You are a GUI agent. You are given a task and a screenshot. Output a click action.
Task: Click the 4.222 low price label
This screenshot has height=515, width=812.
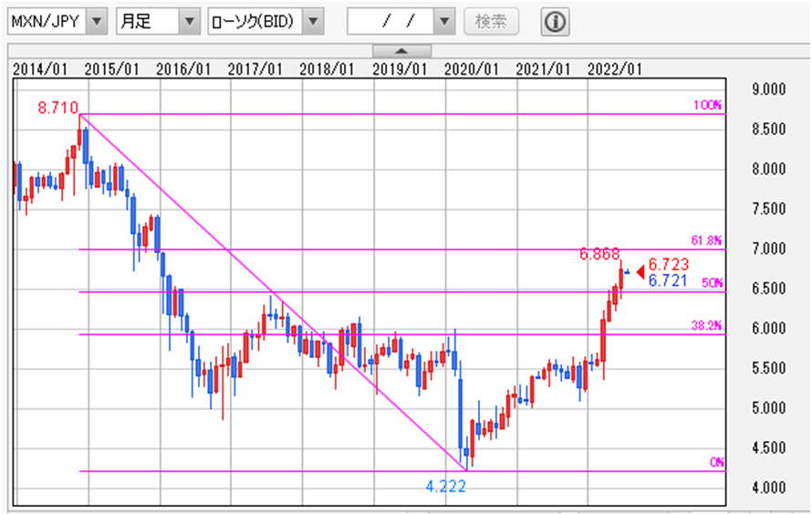pos(446,486)
